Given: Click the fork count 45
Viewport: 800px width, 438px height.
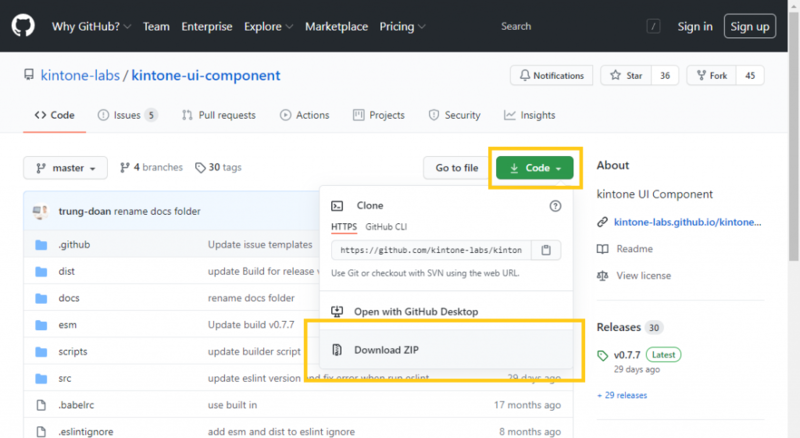Looking at the screenshot, I should pos(750,76).
